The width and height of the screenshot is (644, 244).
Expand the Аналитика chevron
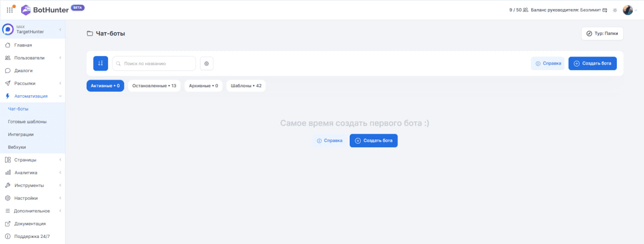coord(60,172)
